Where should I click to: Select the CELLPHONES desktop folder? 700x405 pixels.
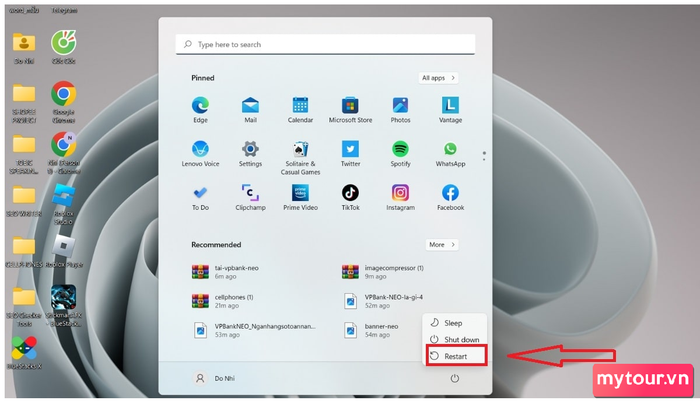[24, 253]
